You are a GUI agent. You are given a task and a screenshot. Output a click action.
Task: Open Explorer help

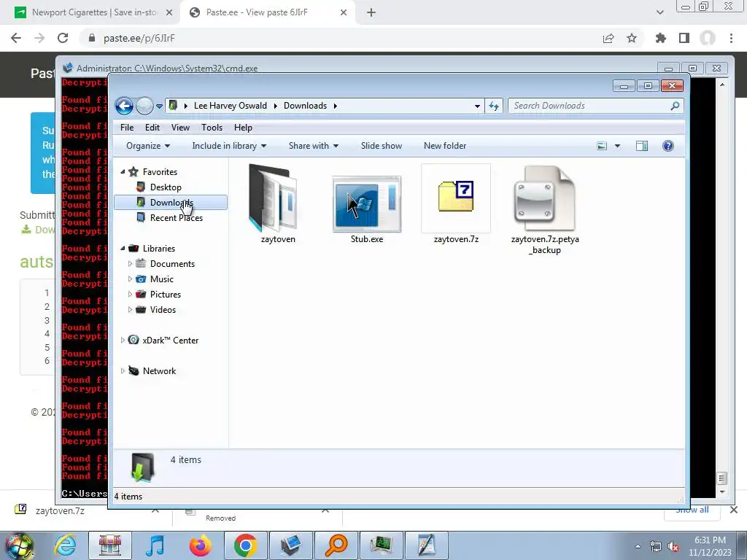[x=668, y=146]
